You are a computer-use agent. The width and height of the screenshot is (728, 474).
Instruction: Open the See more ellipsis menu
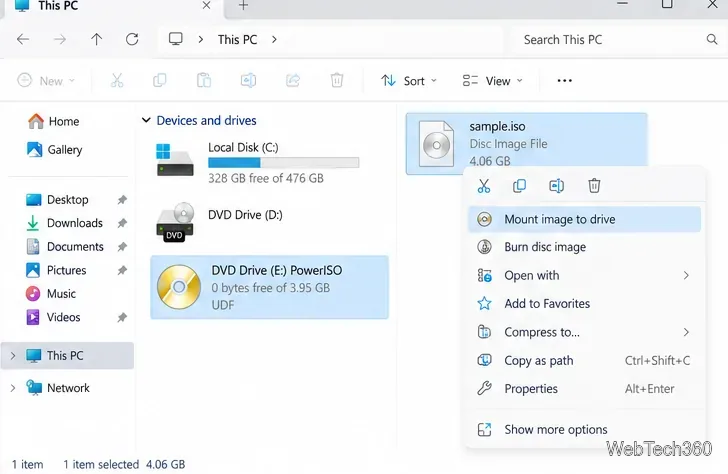(x=565, y=81)
